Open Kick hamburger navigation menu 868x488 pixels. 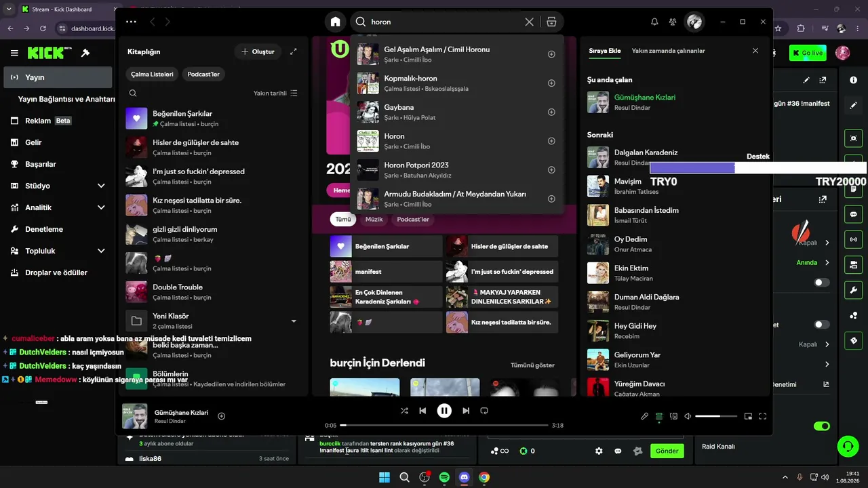point(14,53)
